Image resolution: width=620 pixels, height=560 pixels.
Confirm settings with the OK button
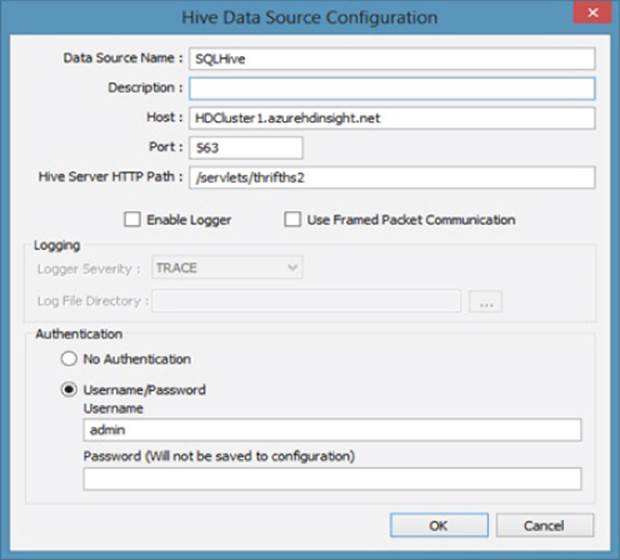(x=439, y=525)
